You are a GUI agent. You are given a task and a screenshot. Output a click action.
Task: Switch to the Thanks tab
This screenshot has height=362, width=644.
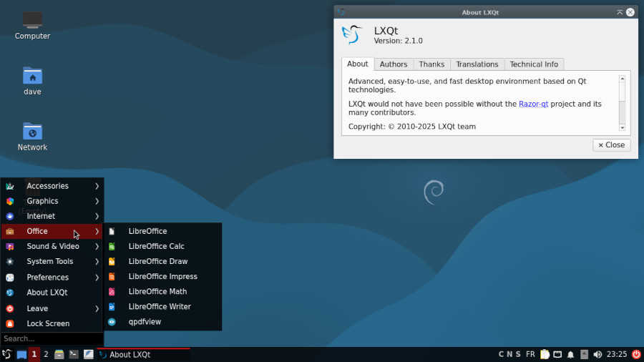[x=431, y=64]
